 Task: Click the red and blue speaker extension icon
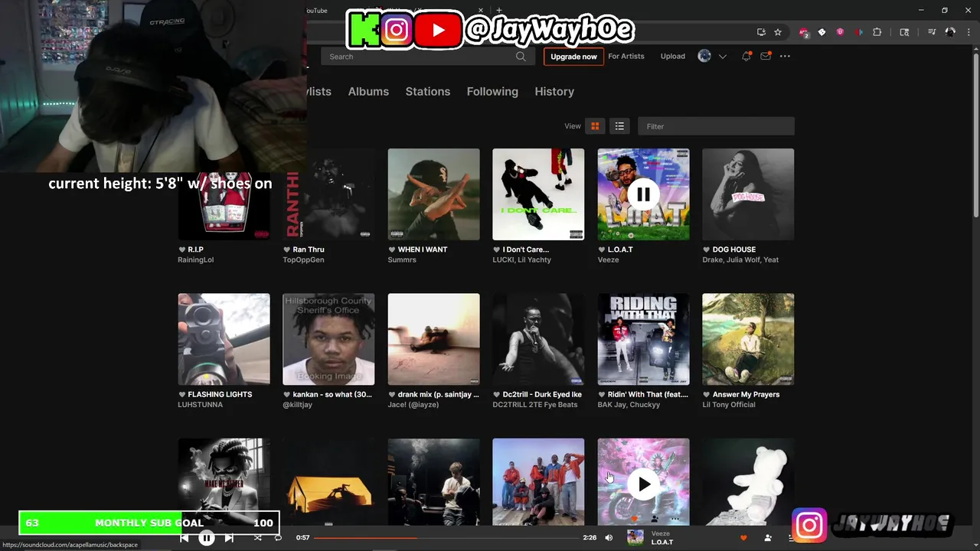pyautogui.click(x=858, y=32)
